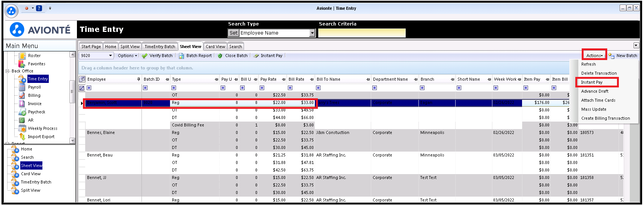The image size is (644, 206).
Task: Collapse the Back Office tree node
Action: [x=7, y=71]
